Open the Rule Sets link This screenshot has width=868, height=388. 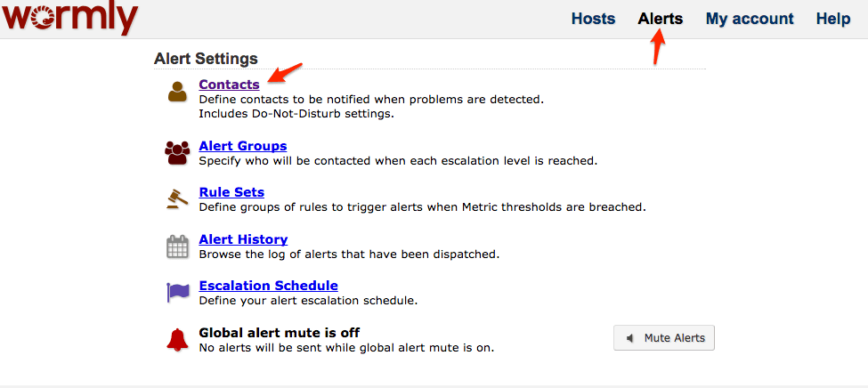tap(231, 192)
